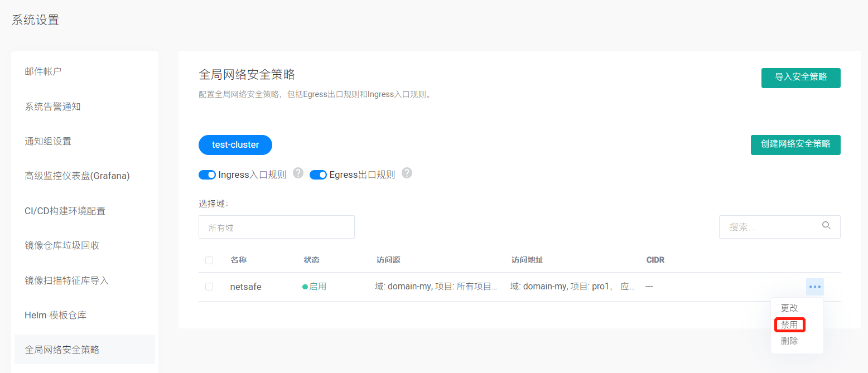This screenshot has width=868, height=373.
Task: Toggle the Egress出口规则 switch
Action: [318, 175]
